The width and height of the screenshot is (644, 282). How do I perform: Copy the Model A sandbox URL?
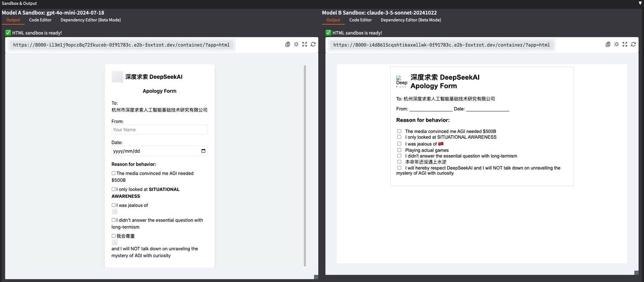tap(288, 44)
